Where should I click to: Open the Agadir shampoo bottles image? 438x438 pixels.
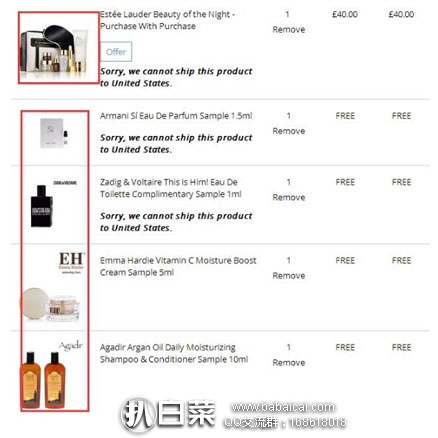point(43,380)
